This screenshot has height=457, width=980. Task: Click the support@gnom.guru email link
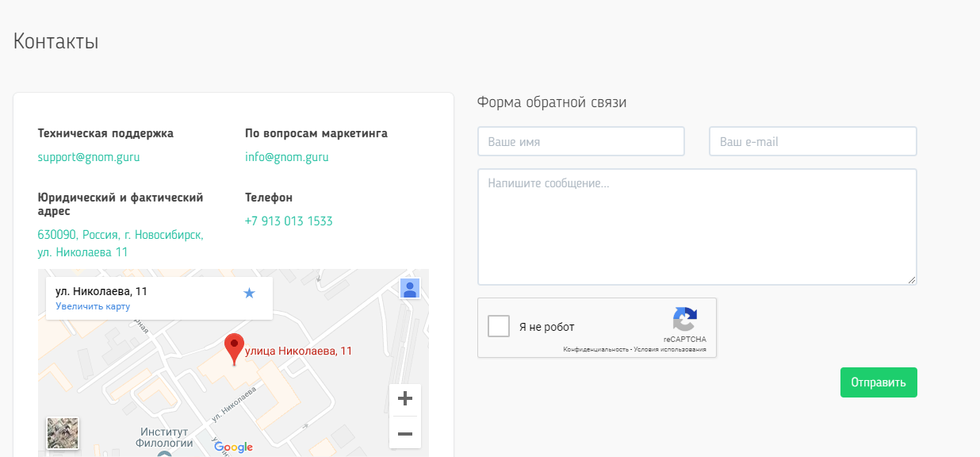(89, 157)
